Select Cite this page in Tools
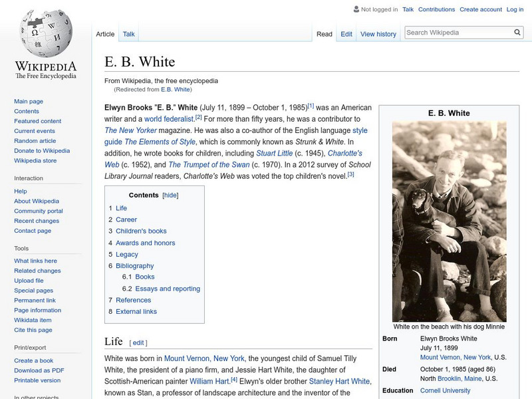The height and width of the screenshot is (399, 532). (33, 331)
